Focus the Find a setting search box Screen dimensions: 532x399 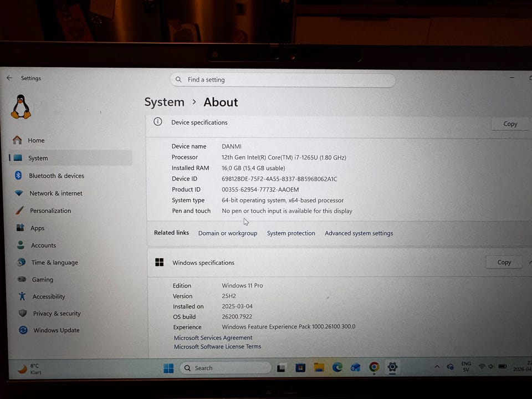click(283, 80)
